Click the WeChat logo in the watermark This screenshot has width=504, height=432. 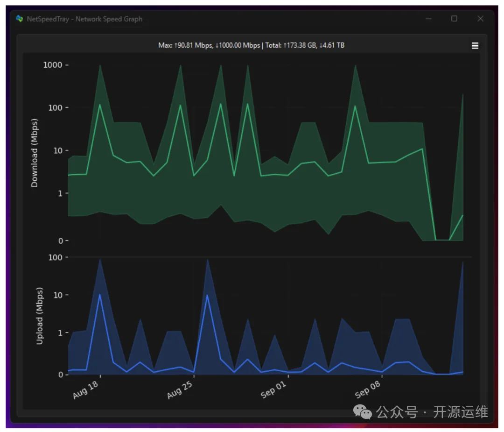tap(363, 411)
